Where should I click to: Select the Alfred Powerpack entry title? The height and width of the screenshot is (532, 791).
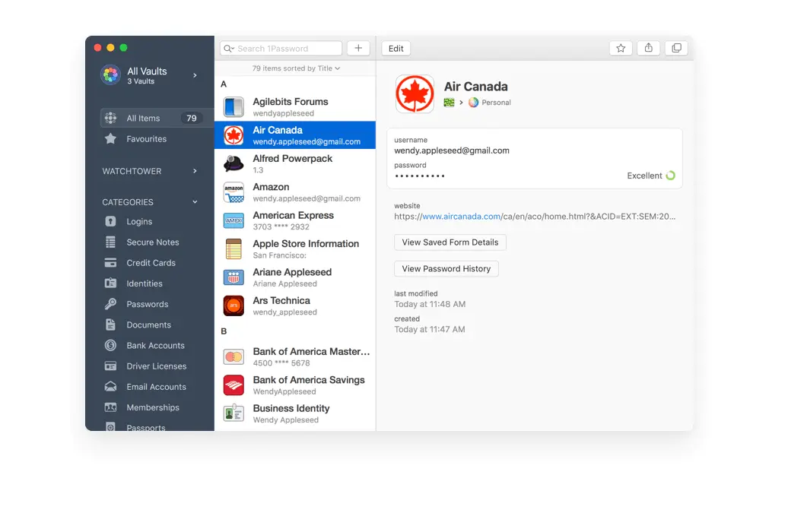[x=293, y=158]
